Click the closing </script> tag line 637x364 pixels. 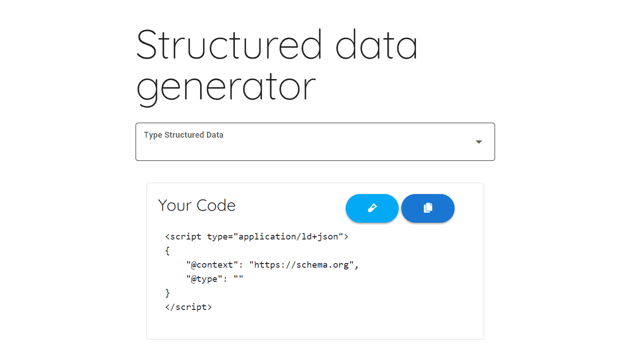pos(188,307)
